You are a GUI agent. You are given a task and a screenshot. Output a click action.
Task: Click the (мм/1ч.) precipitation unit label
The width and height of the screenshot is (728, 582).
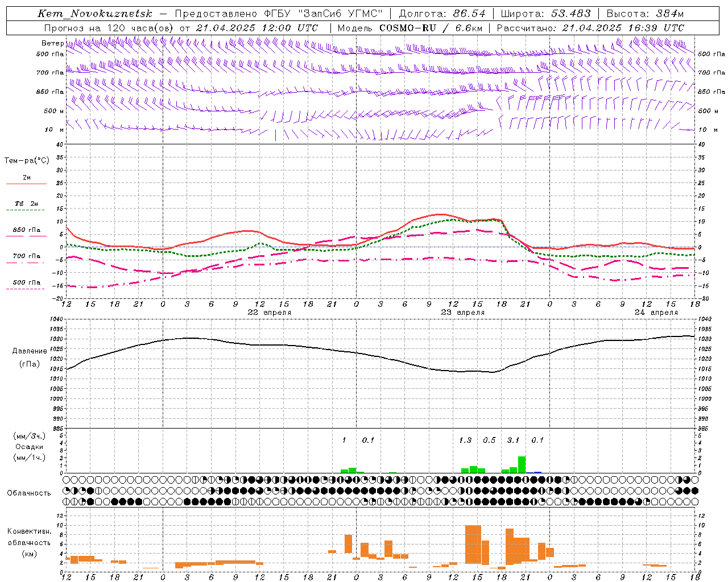(30, 458)
